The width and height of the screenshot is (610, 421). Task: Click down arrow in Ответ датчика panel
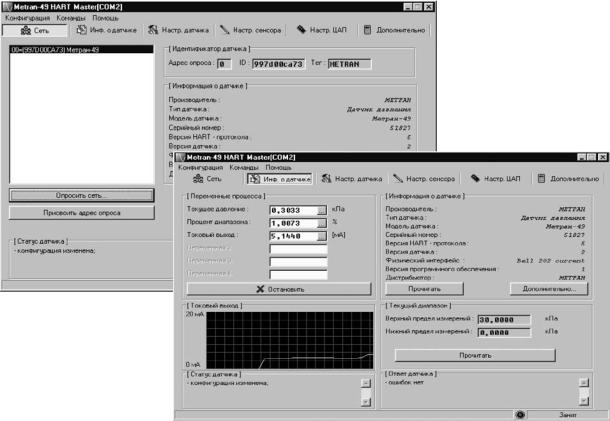[584, 400]
